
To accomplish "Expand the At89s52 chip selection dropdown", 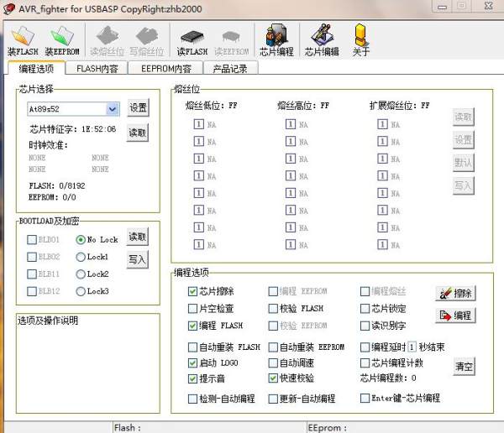I will (x=113, y=109).
